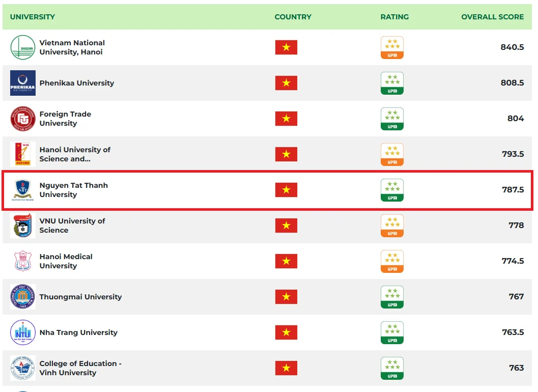Image resolution: width=538 pixels, height=392 pixels.
Task: Click the Vietnam flag in Thuongmai University row
Action: click(286, 297)
